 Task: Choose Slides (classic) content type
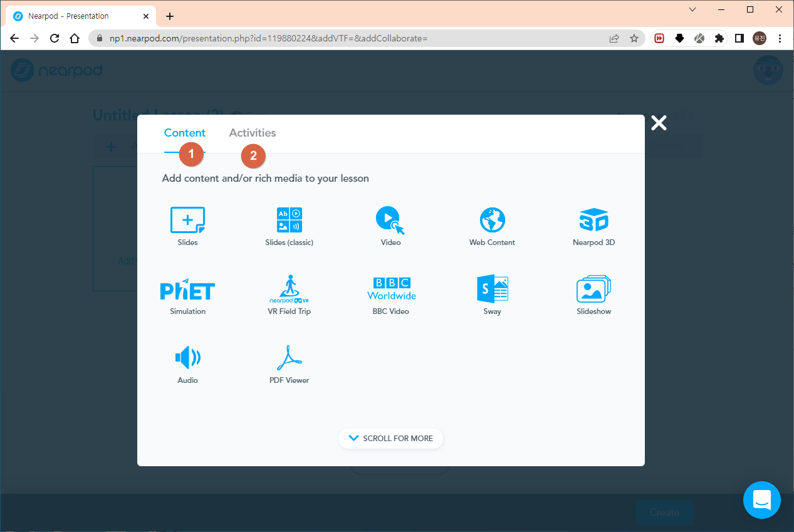289,226
